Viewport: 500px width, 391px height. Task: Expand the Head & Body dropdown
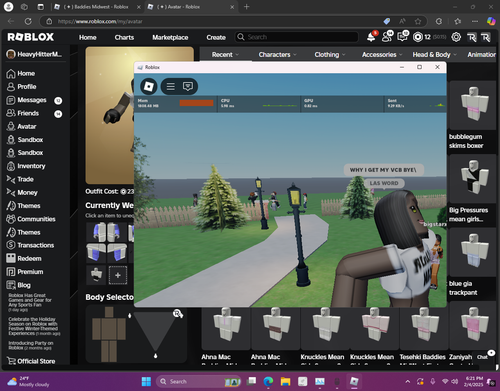click(x=434, y=55)
